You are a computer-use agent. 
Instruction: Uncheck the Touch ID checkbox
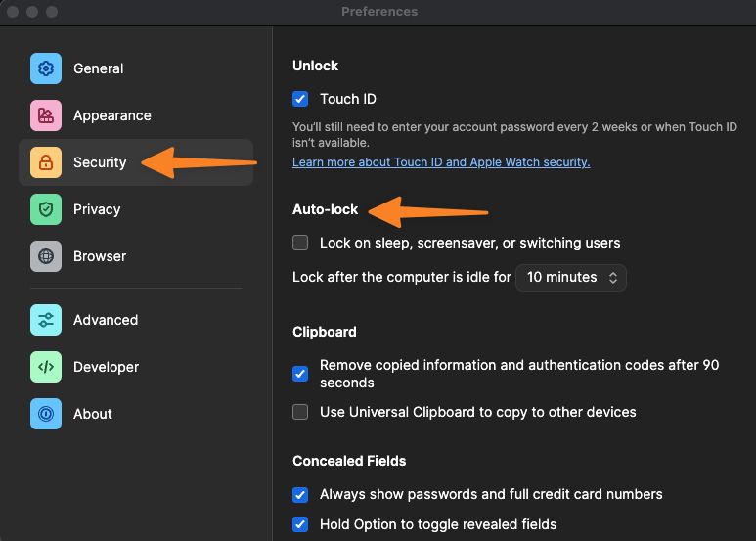pyautogui.click(x=300, y=99)
